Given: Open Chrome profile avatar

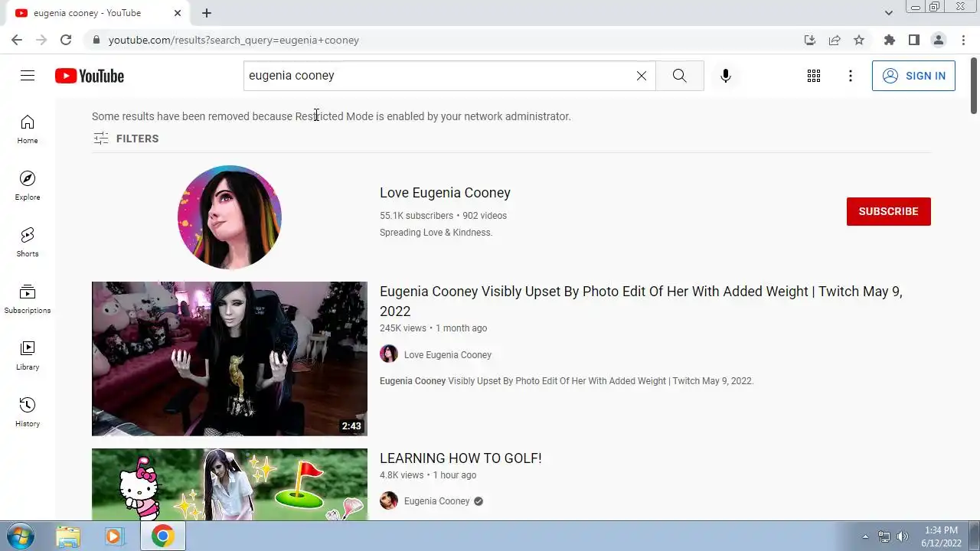Looking at the screenshot, I should [939, 40].
